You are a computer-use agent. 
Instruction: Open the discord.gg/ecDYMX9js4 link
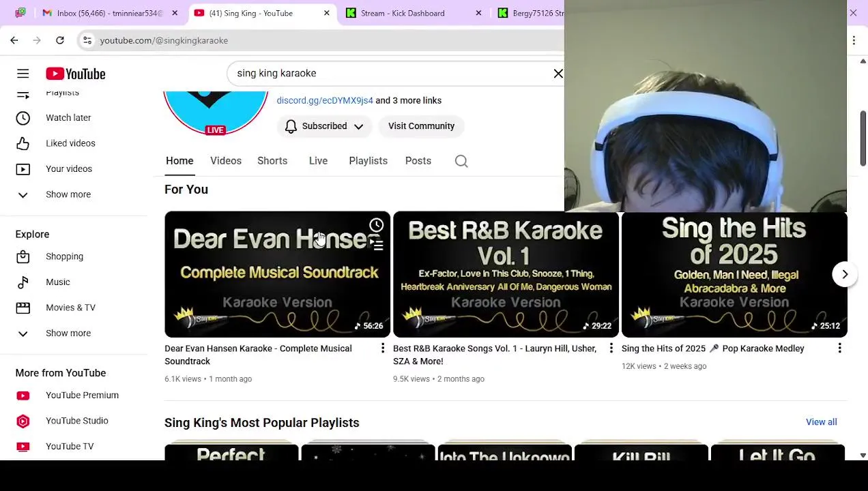click(x=325, y=100)
